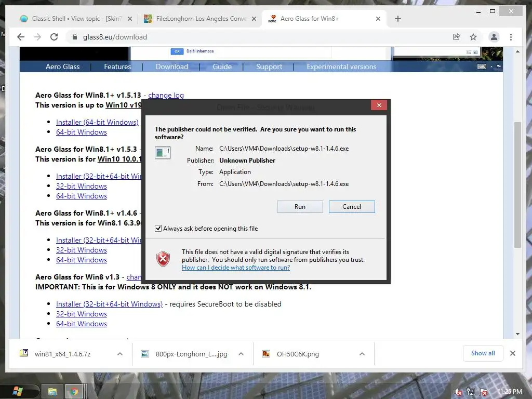Viewport: 532px width, 399px height.
Task: Open Experimental versions nav item
Action: 341,66
